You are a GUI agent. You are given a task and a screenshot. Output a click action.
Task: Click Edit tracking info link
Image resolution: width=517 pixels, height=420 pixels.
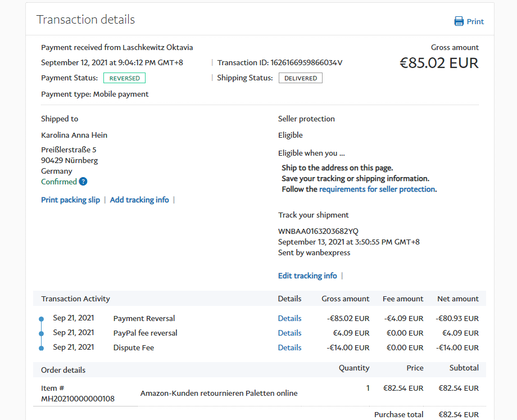pyautogui.click(x=307, y=276)
